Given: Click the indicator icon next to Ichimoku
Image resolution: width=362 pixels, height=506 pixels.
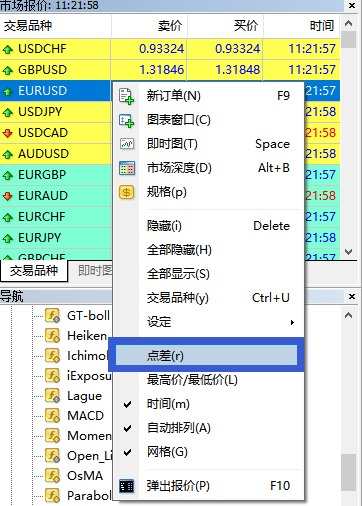Looking at the screenshot, I should pyautogui.click(x=53, y=356).
